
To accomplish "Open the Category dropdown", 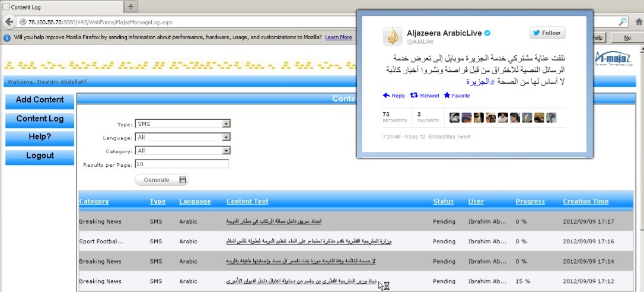I will pyautogui.click(x=183, y=151).
